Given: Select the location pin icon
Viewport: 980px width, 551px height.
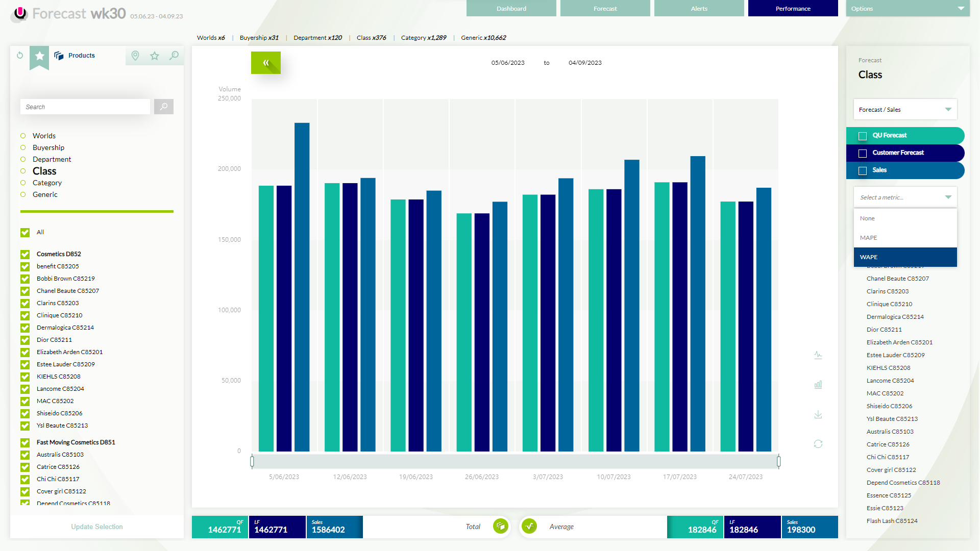Looking at the screenshot, I should pyautogui.click(x=135, y=56).
